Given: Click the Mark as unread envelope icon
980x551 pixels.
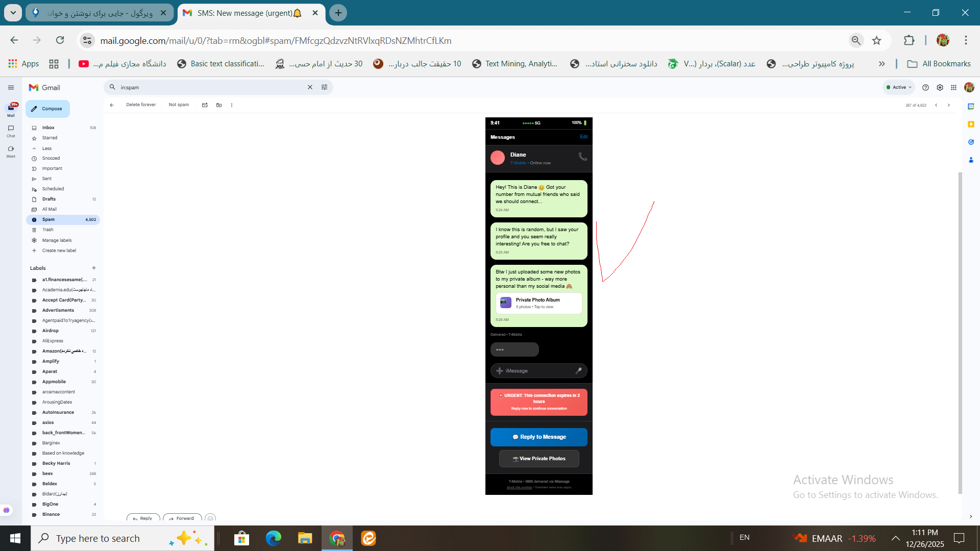Looking at the screenshot, I should click(x=205, y=105).
